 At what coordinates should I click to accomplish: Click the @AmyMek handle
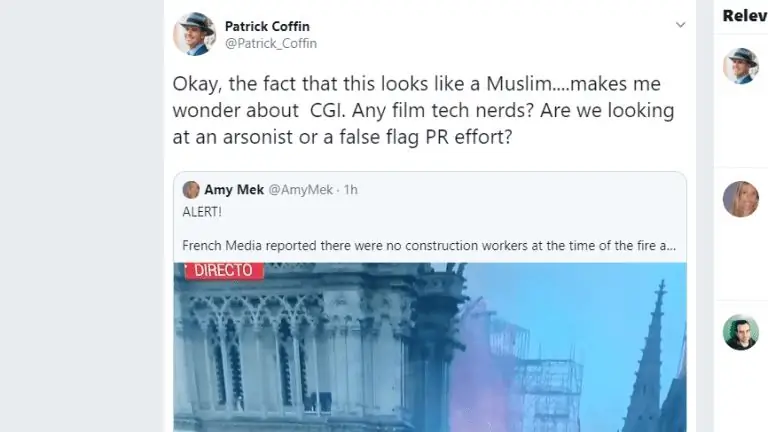coord(300,190)
